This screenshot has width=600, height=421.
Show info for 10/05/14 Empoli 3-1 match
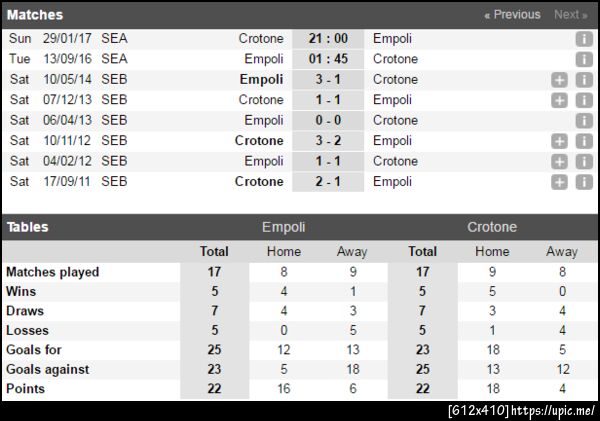pos(584,80)
